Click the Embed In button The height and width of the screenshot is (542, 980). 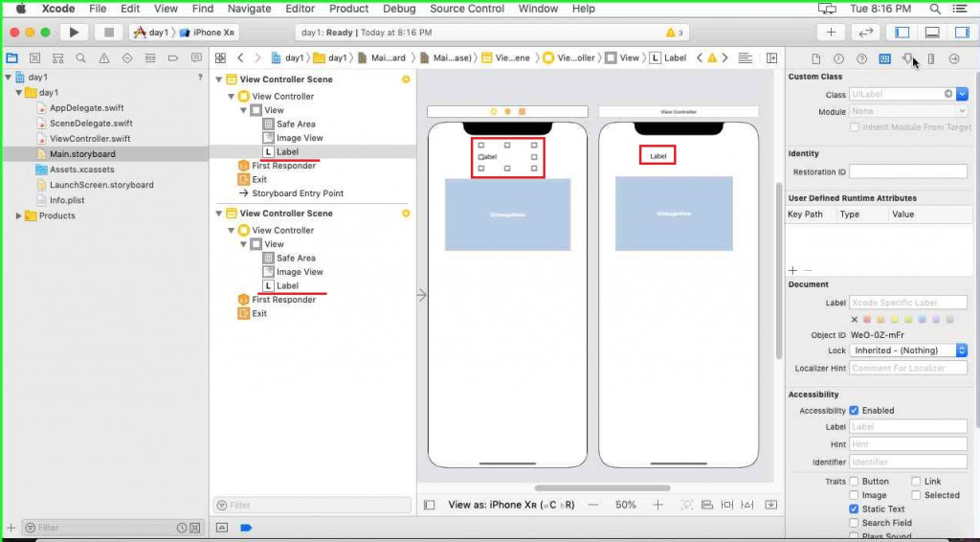tap(770, 505)
